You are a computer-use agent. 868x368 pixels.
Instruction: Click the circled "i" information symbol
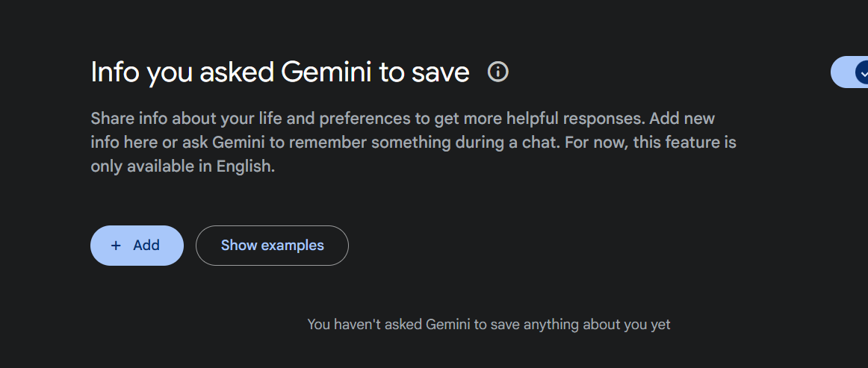tap(497, 72)
